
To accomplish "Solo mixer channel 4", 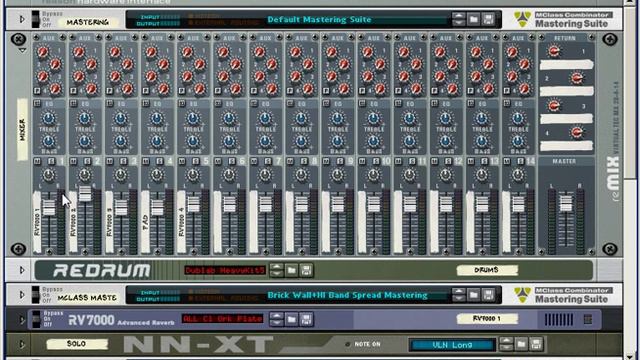I will (160, 162).
